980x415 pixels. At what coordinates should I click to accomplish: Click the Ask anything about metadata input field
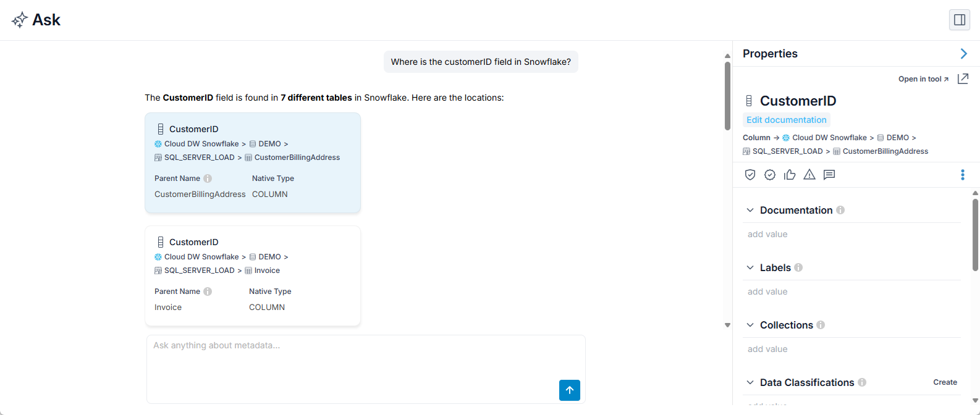366,369
